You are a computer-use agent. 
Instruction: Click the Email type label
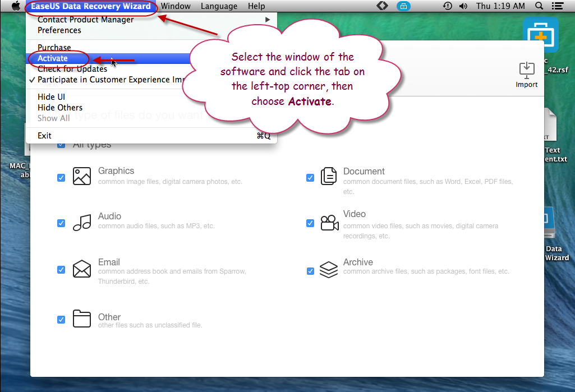pyautogui.click(x=109, y=262)
